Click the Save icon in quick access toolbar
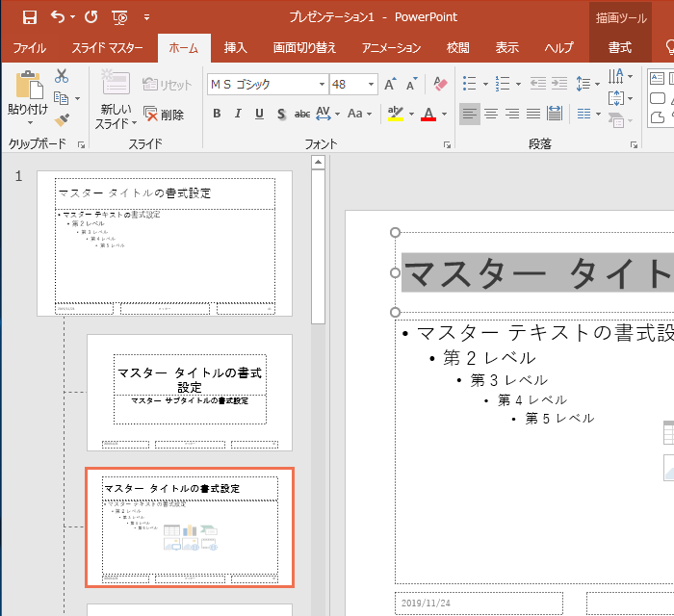The width and height of the screenshot is (674, 616). (29, 16)
